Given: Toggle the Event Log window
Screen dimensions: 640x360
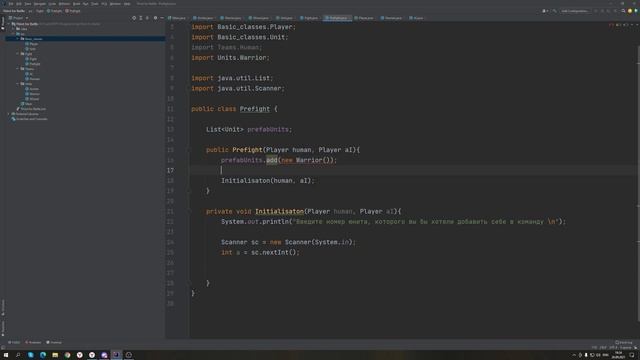Looking at the screenshot, I should tap(624, 342).
